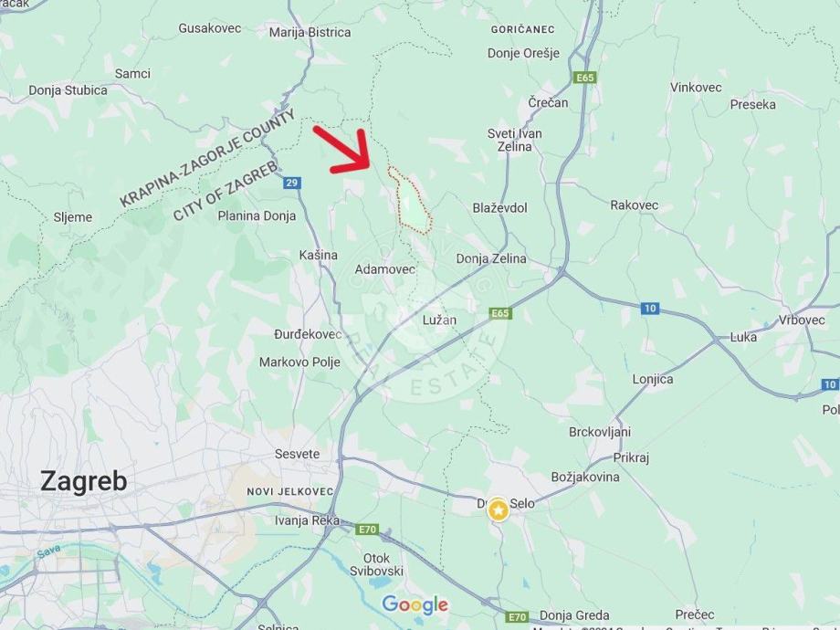Image resolution: width=840 pixels, height=630 pixels.
Task: Click the E65 shield near Donje Orešje
Action: 584,77
